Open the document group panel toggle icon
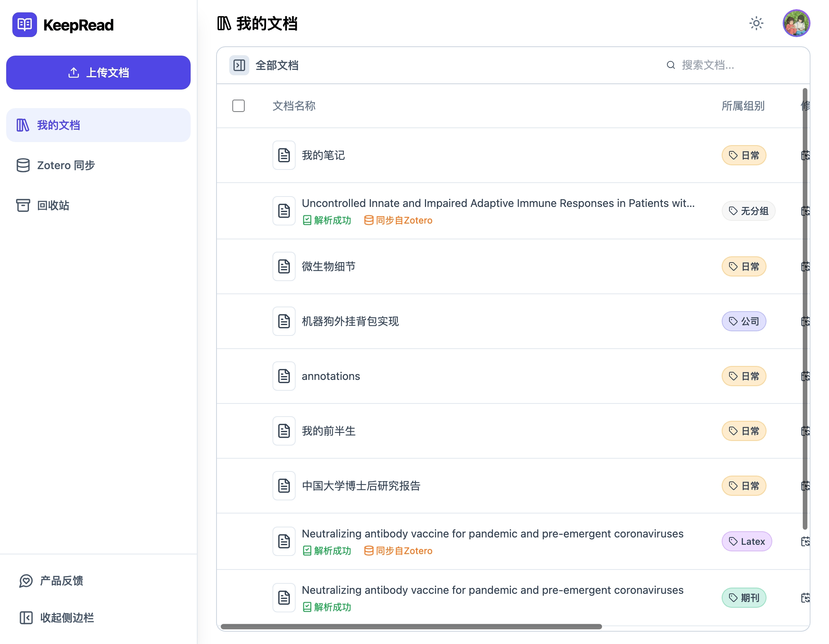829x644 pixels. coord(239,65)
